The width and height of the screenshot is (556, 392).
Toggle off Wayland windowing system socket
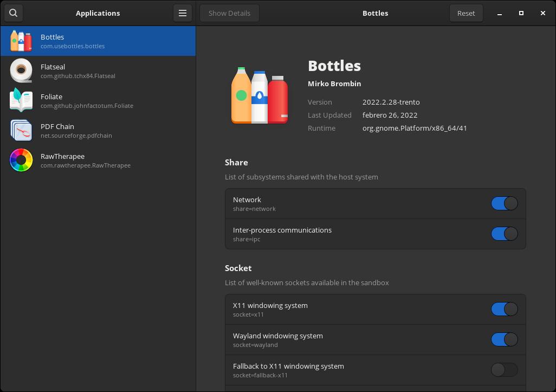[x=504, y=340]
